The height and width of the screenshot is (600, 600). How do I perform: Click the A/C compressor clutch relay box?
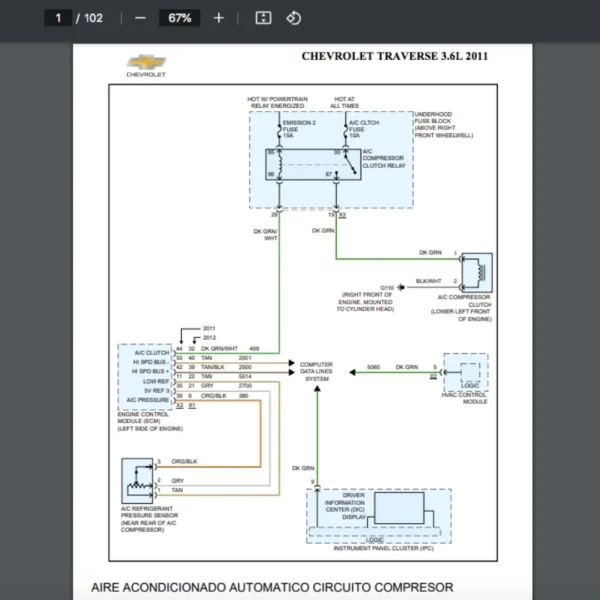coord(308,164)
